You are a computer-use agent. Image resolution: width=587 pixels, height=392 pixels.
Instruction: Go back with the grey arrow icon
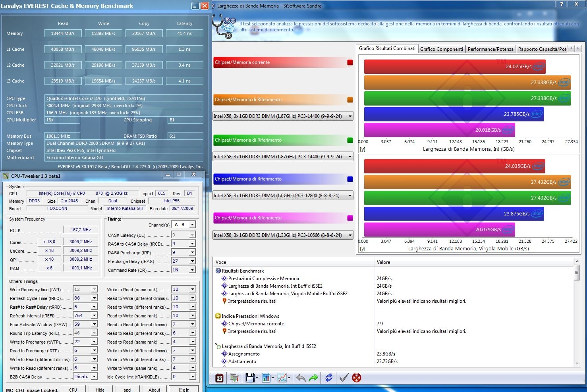[x=301, y=378]
